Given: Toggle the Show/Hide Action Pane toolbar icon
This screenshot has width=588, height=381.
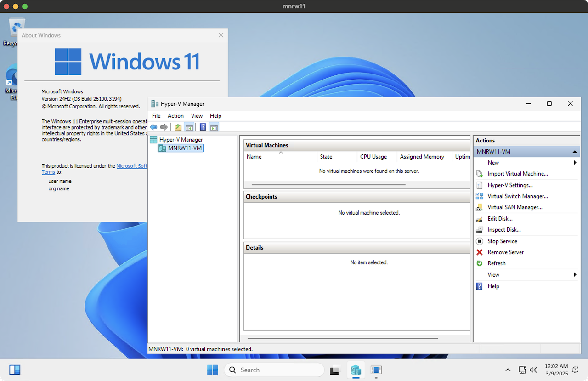Looking at the screenshot, I should (214, 127).
